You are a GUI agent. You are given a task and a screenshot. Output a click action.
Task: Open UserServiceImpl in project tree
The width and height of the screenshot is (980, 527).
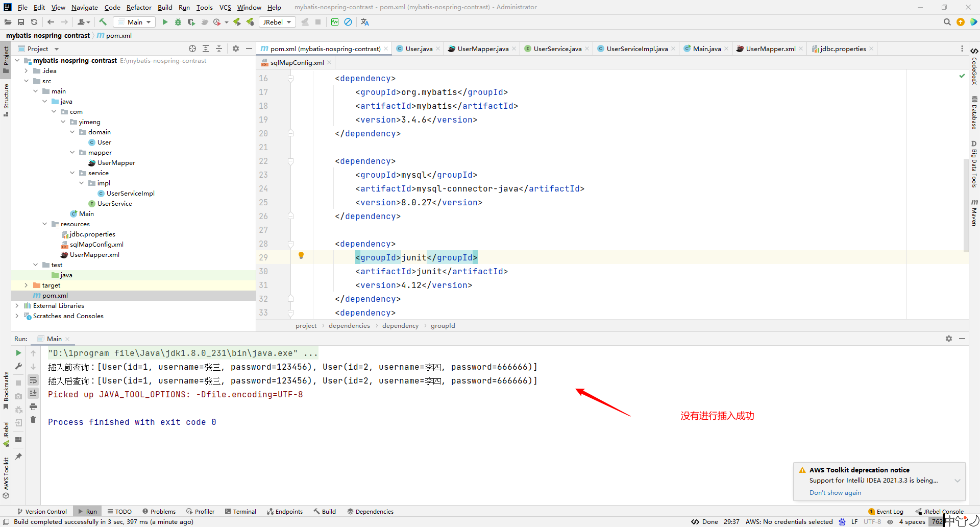pyautogui.click(x=130, y=193)
